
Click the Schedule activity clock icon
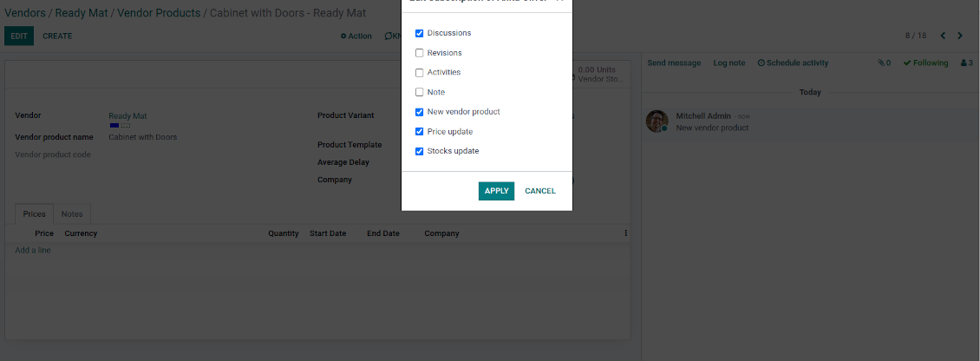click(x=761, y=63)
